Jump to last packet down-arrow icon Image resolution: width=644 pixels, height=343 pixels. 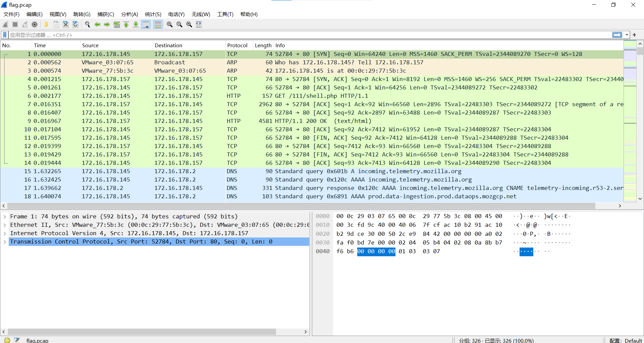136,24
